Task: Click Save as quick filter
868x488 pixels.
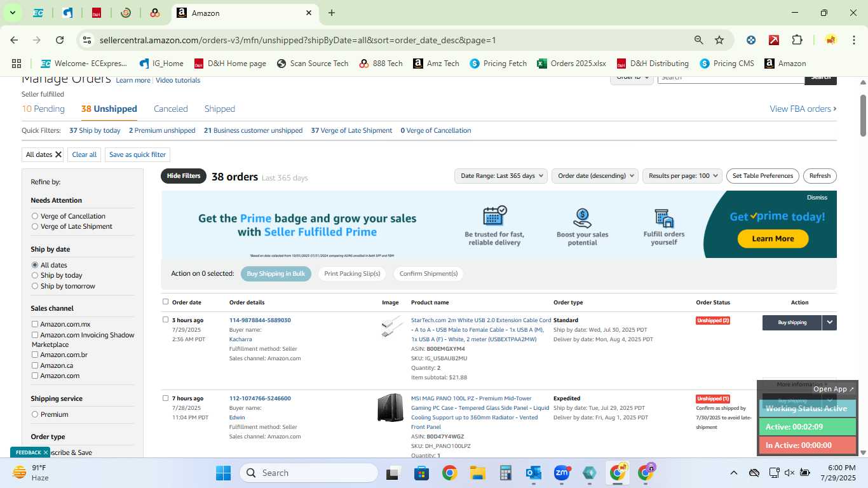Action: click(137, 154)
